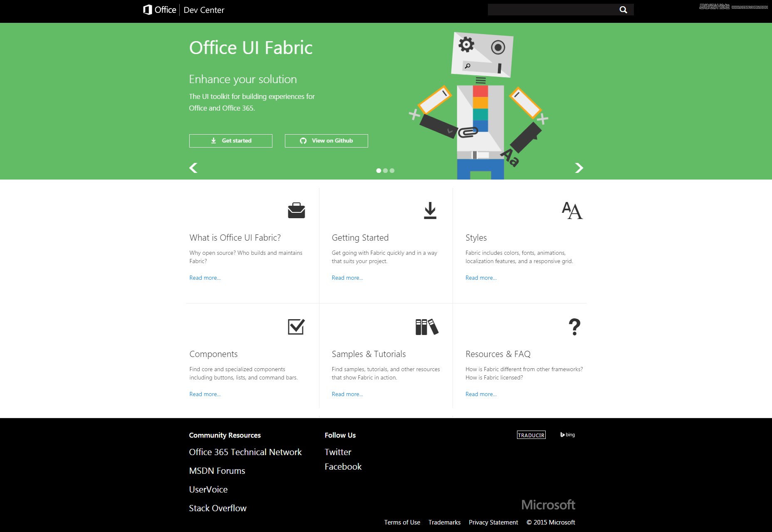Click the search magnifier icon
The height and width of the screenshot is (532, 772).
tap(623, 10)
